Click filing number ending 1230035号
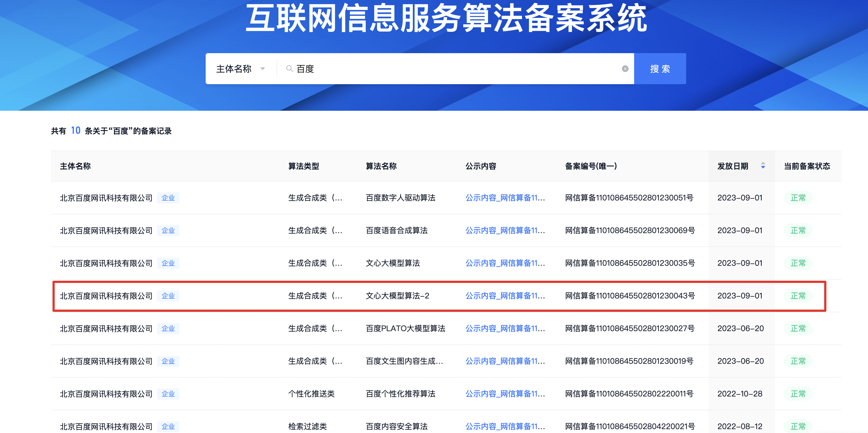Screen dimensions: 868x433 pos(630,263)
